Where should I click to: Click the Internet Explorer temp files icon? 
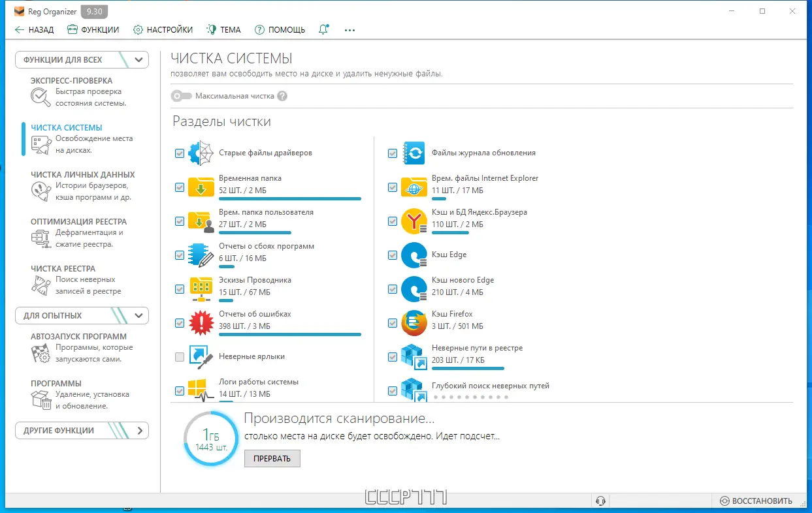[x=414, y=187]
